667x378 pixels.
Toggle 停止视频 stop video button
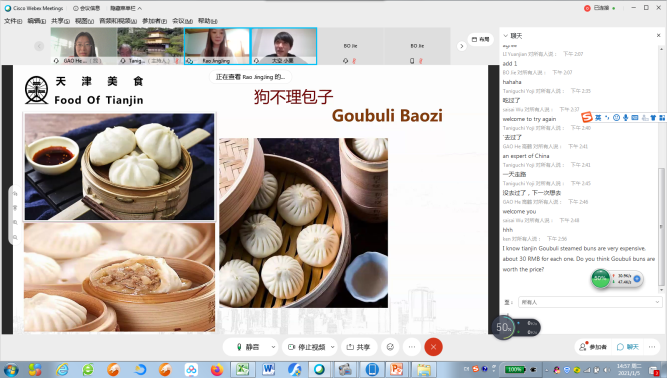tap(306, 347)
